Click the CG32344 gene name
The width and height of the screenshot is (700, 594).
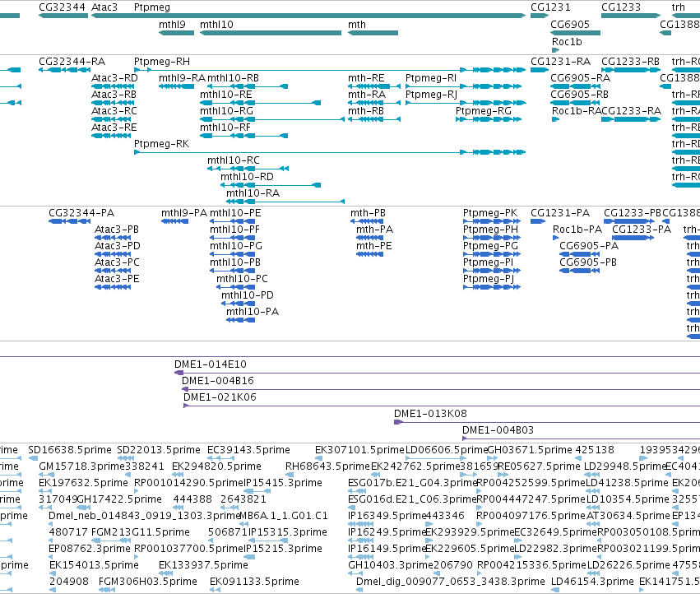pos(63,7)
